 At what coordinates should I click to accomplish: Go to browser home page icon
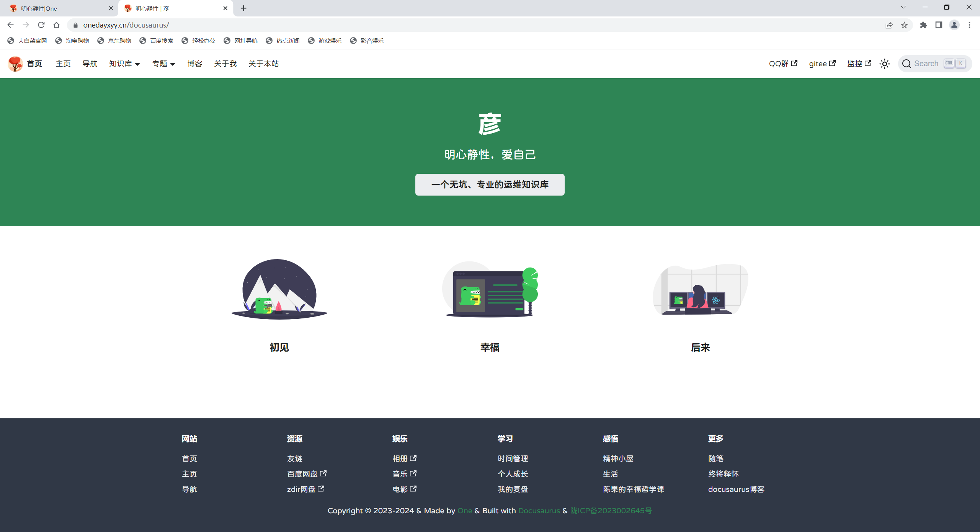(x=57, y=25)
